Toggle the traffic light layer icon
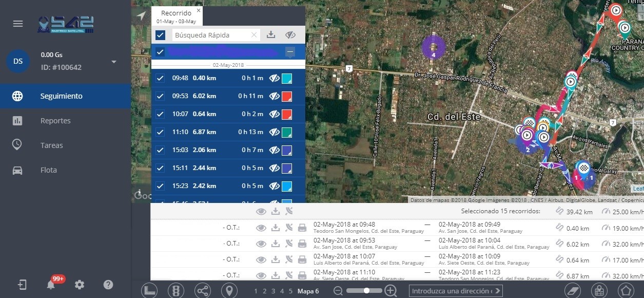The image size is (644, 298). point(176,290)
